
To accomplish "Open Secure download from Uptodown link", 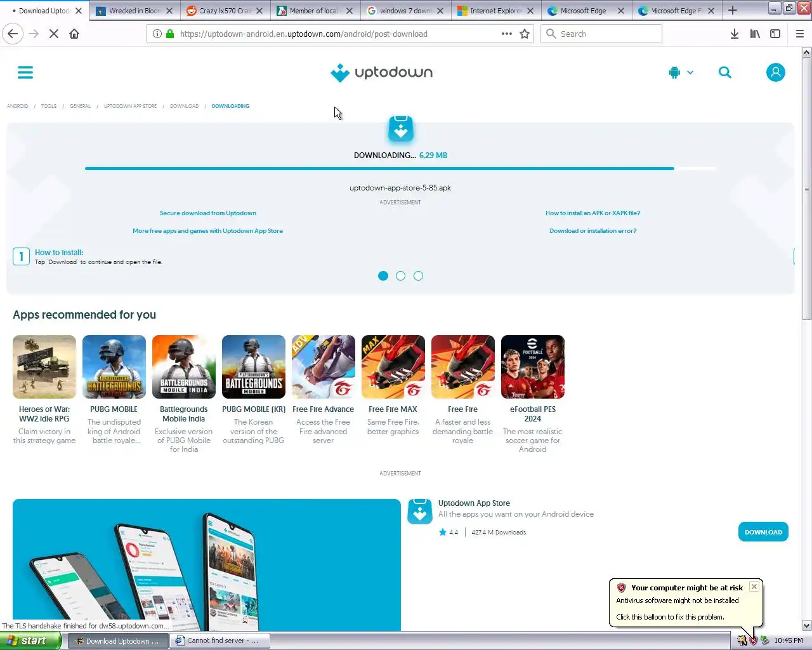I will [x=208, y=213].
